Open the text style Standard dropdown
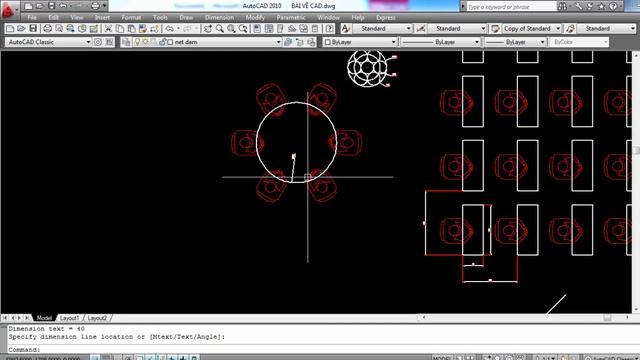Viewport: 640px width, 360px height. pos(408,29)
